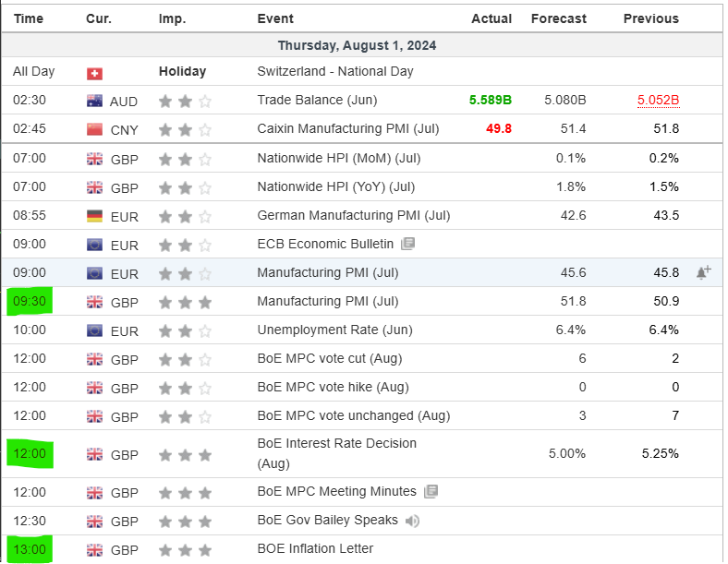Click document icon next to BoE MPC Meeting Minutes
This screenshot has width=728, height=564.
[x=431, y=492]
